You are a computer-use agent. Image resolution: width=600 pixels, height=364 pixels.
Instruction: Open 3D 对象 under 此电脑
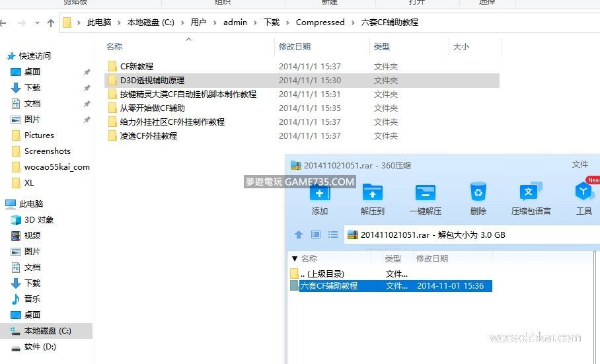[38, 220]
